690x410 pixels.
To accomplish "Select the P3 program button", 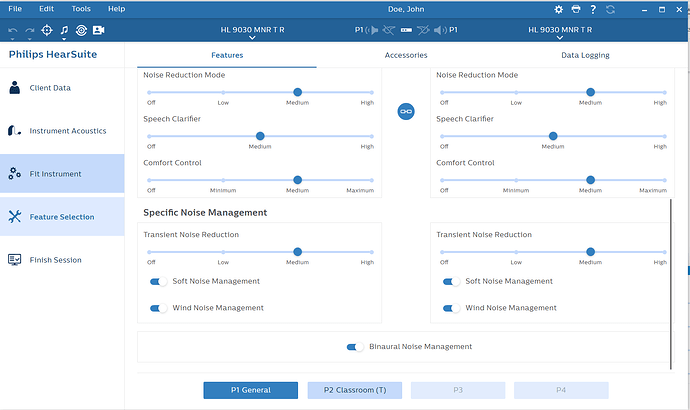I will tap(458, 390).
